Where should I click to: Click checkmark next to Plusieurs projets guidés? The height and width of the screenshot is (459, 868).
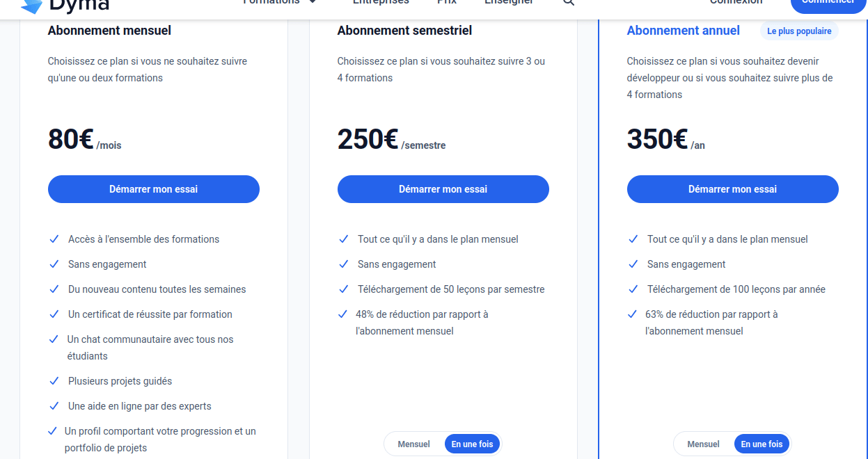(54, 381)
